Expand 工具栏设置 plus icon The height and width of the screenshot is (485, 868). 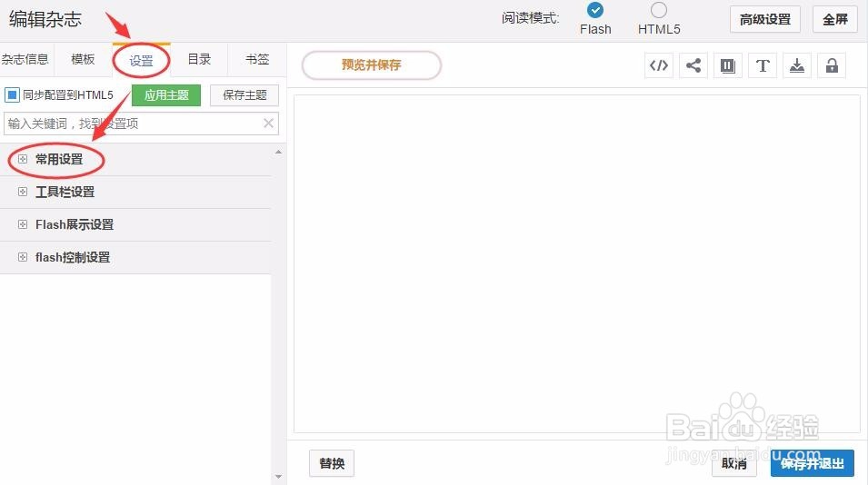23,192
